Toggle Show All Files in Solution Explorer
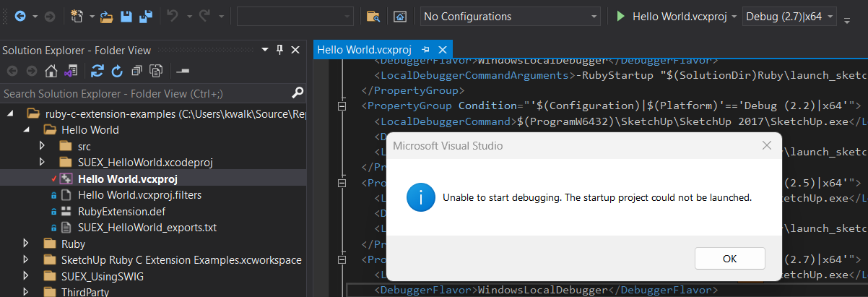Viewport: 868px width, 297px height. 155,71
